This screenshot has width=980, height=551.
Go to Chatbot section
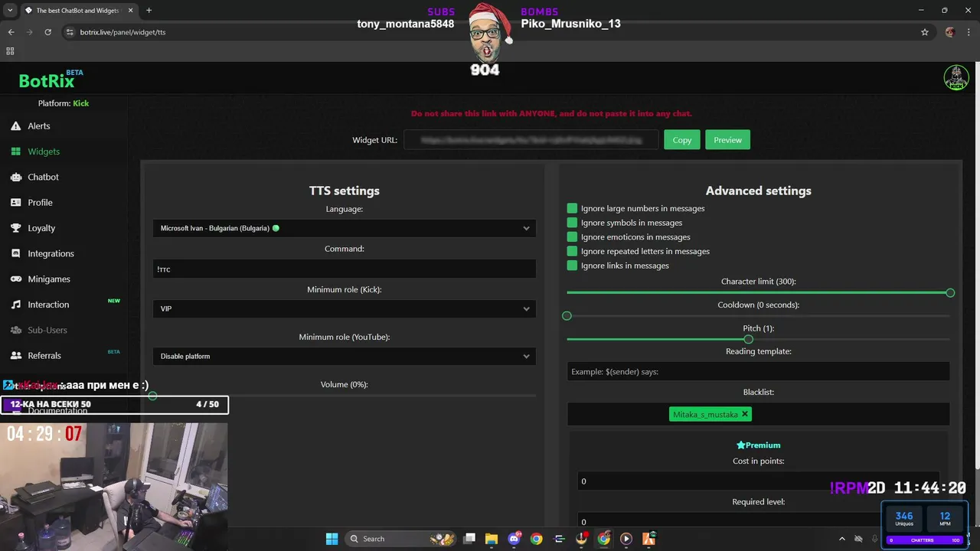pos(43,177)
